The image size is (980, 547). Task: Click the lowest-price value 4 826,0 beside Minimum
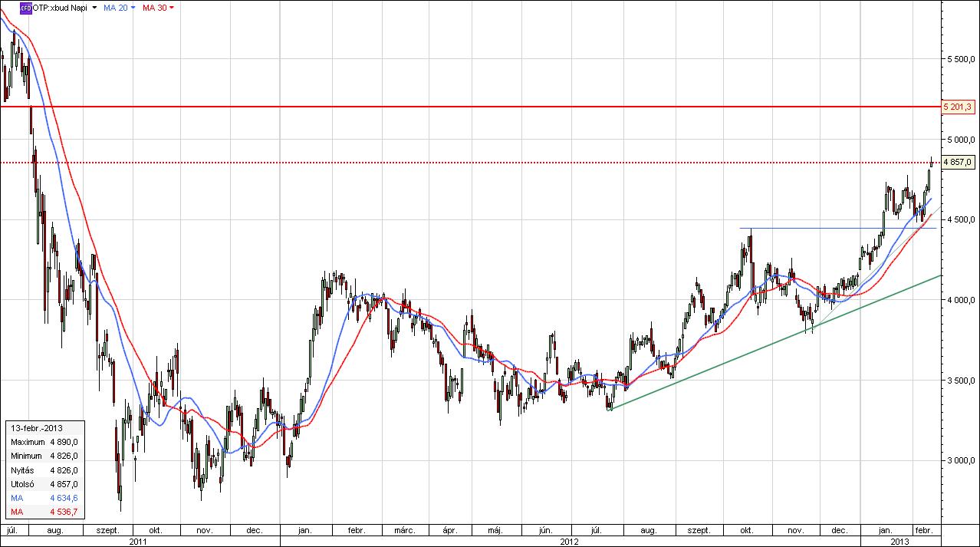tap(64, 456)
